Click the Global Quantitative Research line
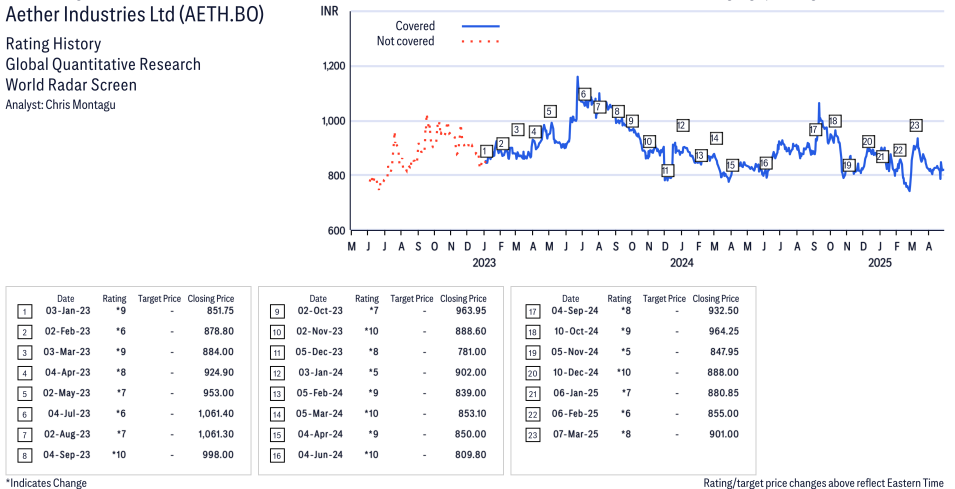This screenshot has width=955, height=489. pos(103,64)
